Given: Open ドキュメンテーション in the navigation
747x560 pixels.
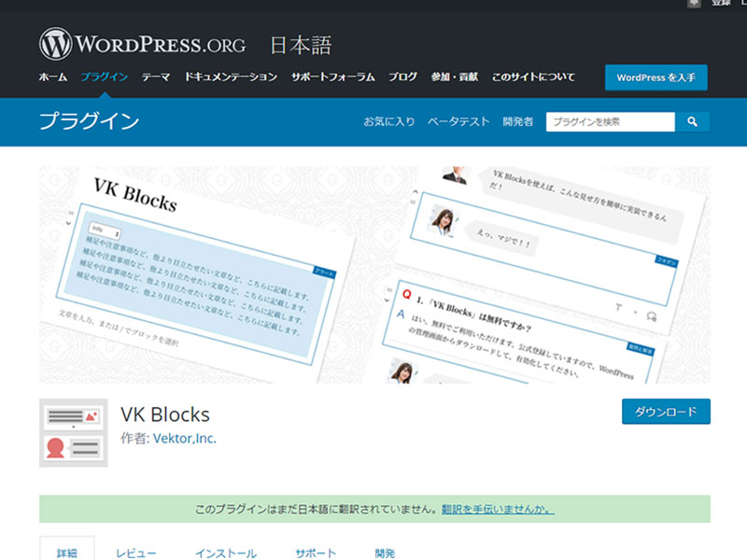Looking at the screenshot, I should point(231,77).
